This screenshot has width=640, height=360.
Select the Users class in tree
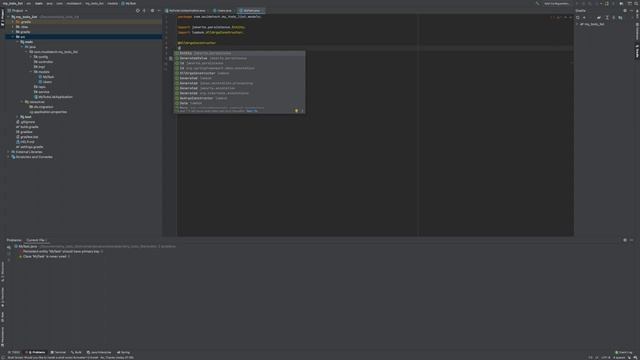45,82
